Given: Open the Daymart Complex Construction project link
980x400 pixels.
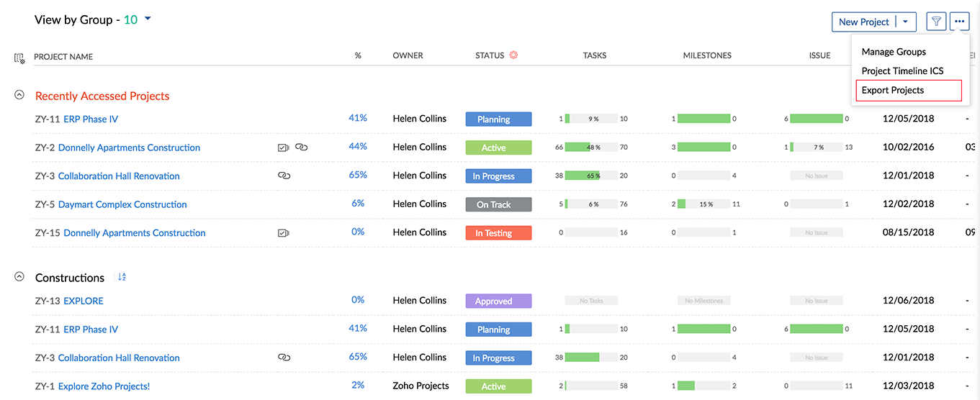Looking at the screenshot, I should click(x=122, y=204).
